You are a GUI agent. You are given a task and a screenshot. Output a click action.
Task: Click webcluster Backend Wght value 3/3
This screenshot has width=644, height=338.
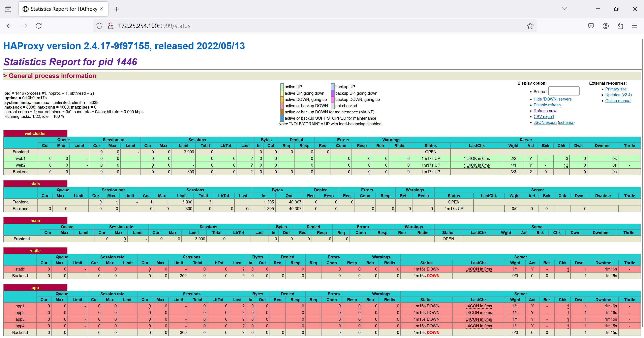point(513,172)
